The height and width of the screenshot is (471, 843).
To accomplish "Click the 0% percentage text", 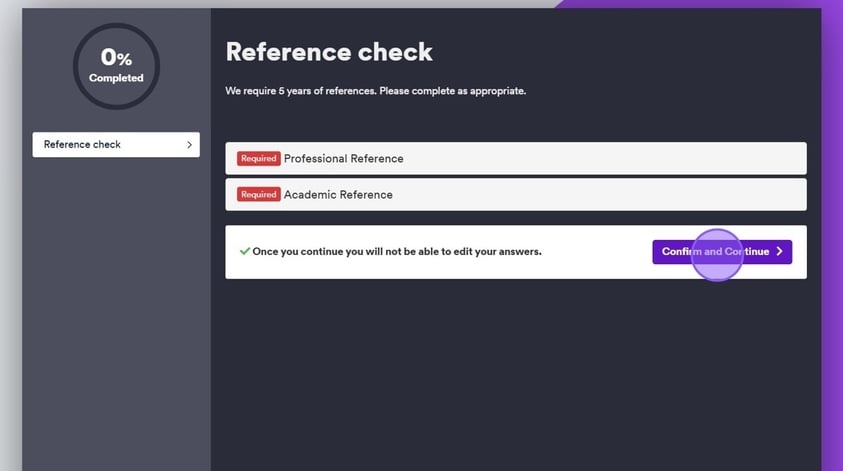I will pyautogui.click(x=116, y=58).
